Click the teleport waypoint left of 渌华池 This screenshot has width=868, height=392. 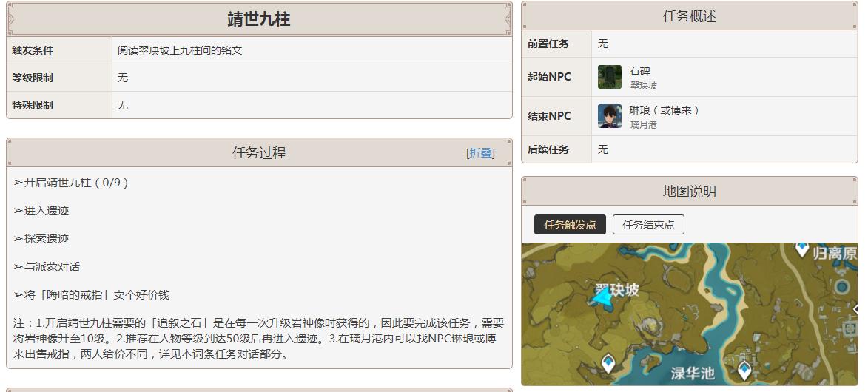coord(608,365)
